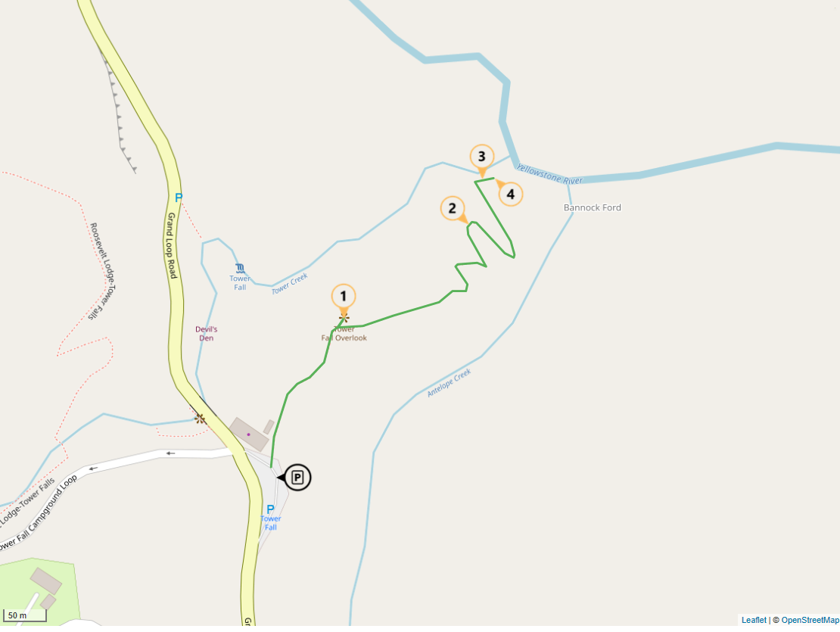The width and height of the screenshot is (840, 632).
Task: Click the Tower Fall Overlook label
Action: point(344,334)
